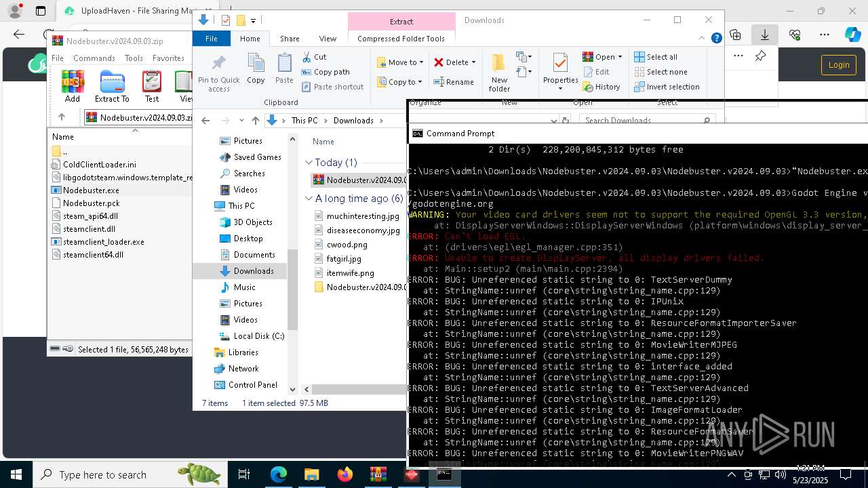
Task: Click browser Downloads toolbar icon
Action: pyautogui.click(x=765, y=35)
